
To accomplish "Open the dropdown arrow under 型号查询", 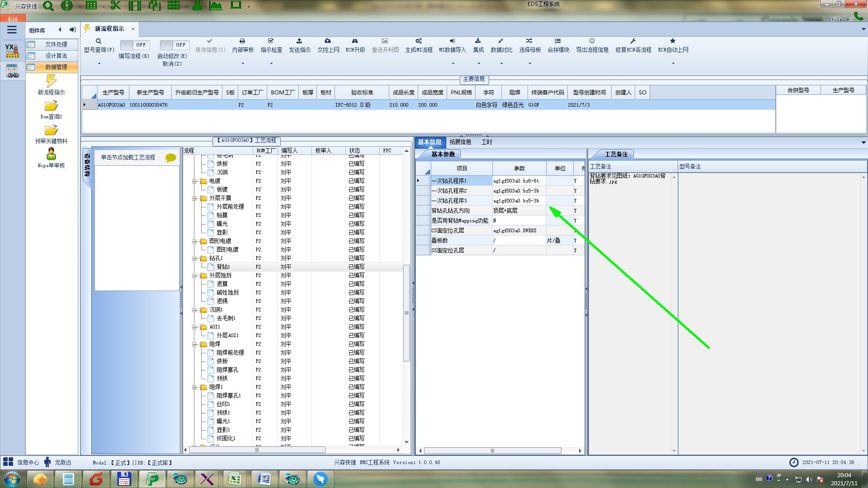I will point(99,64).
